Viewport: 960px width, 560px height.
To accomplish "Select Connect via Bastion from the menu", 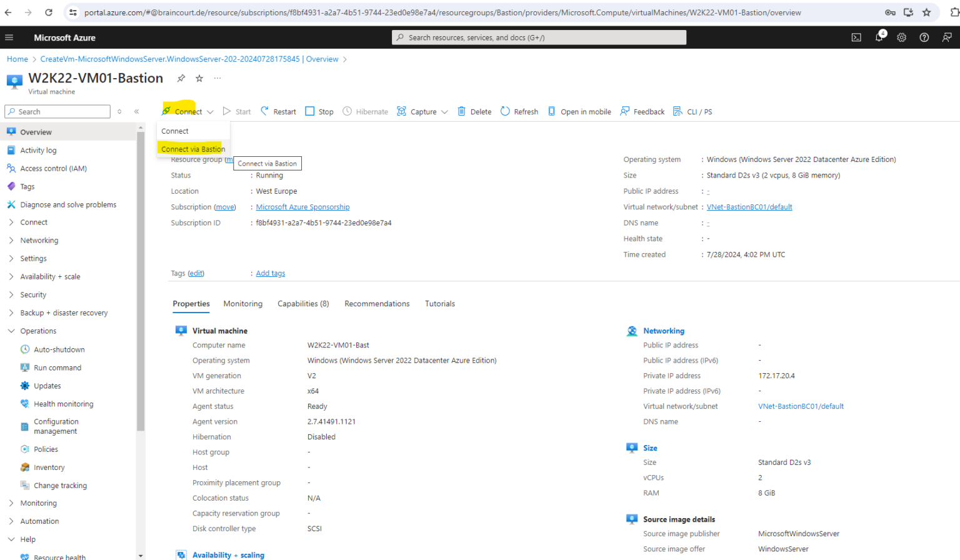I will tap(192, 149).
